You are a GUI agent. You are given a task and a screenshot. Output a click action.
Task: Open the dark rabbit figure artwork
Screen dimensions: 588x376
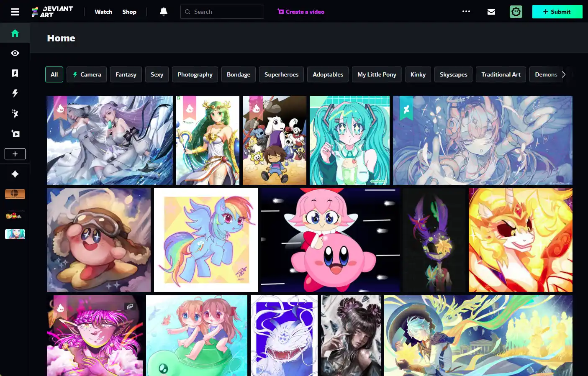pos(434,240)
